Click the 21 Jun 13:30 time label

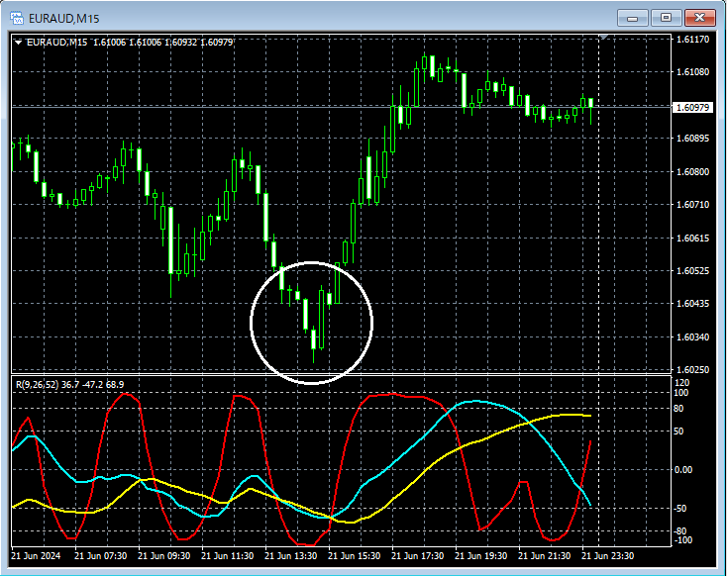pyautogui.click(x=290, y=555)
